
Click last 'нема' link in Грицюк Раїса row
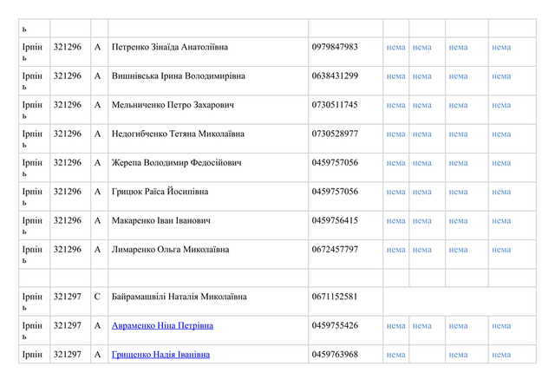click(501, 192)
